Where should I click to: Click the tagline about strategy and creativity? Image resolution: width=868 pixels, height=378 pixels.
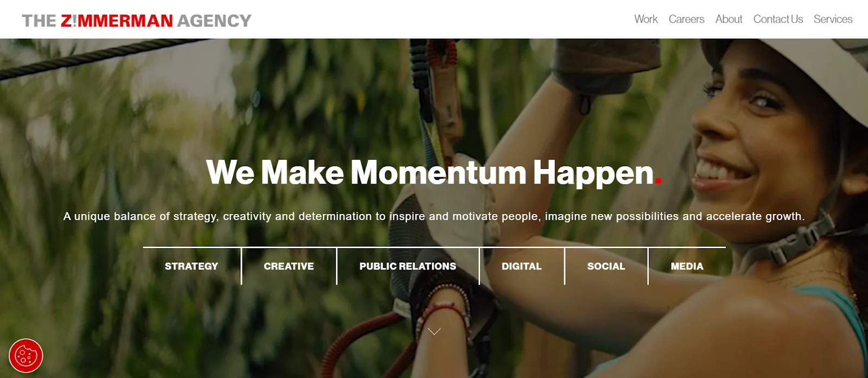point(434,216)
